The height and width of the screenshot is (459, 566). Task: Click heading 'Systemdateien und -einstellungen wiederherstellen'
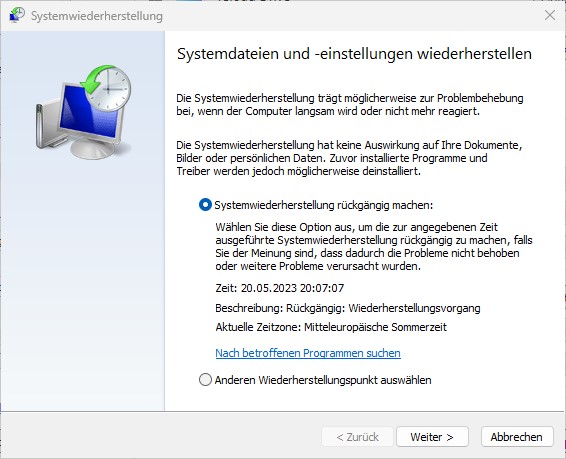click(354, 54)
